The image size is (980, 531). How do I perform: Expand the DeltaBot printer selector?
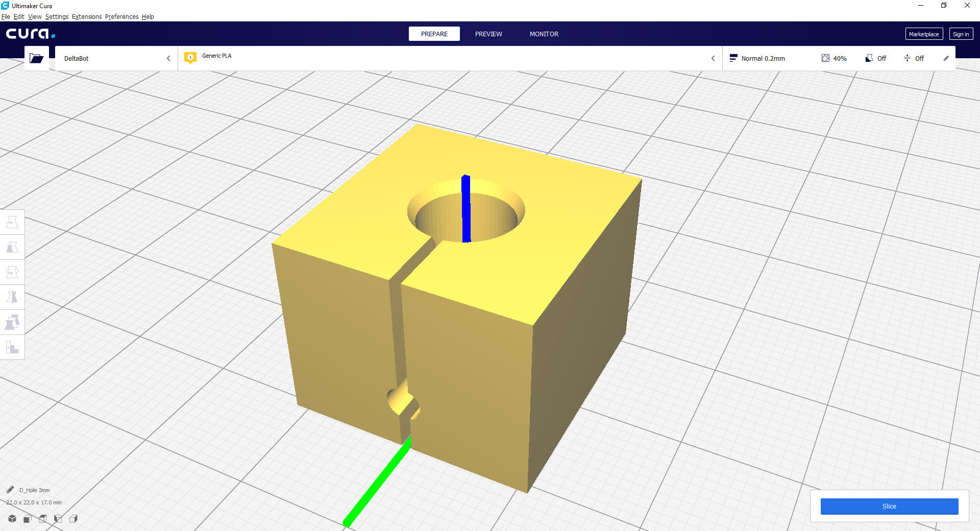(117, 58)
